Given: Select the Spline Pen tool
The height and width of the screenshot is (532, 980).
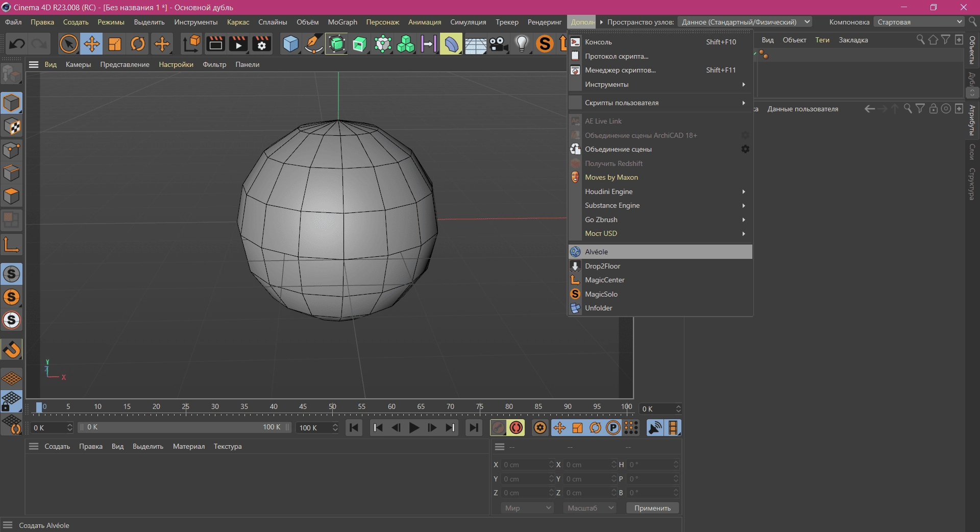Looking at the screenshot, I should pos(313,44).
